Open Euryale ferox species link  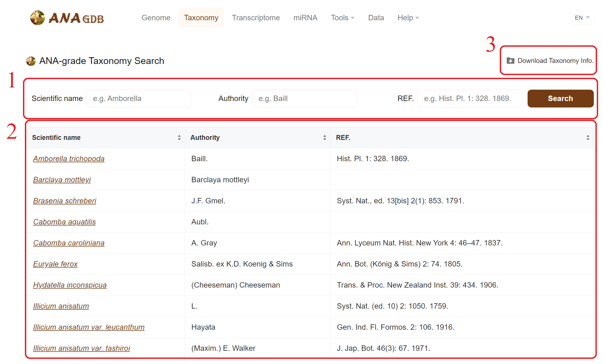click(55, 264)
